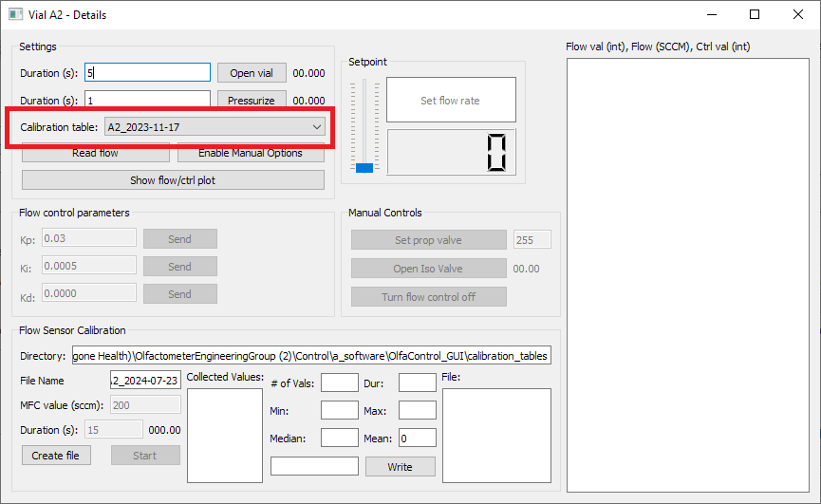Click the text field left of Write
821x504 pixels.
pyautogui.click(x=314, y=466)
